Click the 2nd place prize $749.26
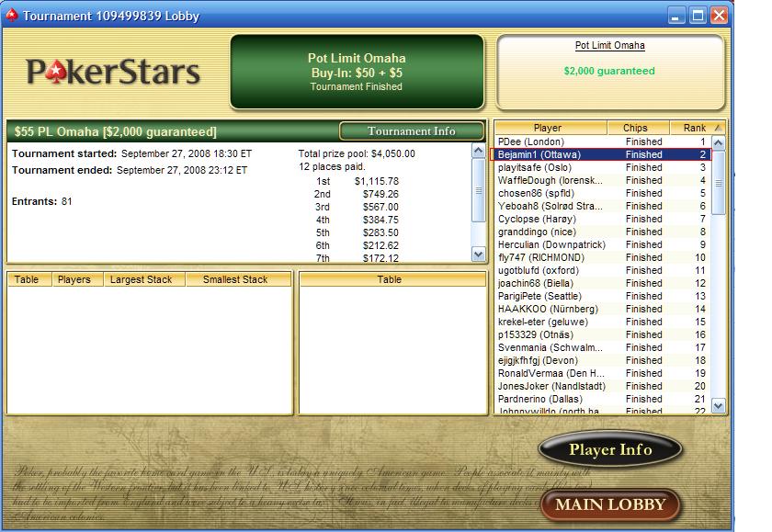The width and height of the screenshot is (772, 532). (380, 194)
